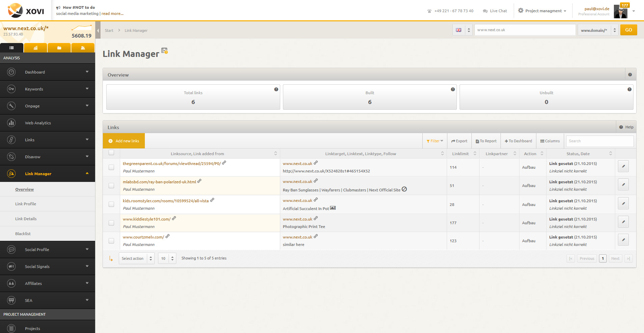Click the To Dashboard button
The image size is (644, 333).
518,141
